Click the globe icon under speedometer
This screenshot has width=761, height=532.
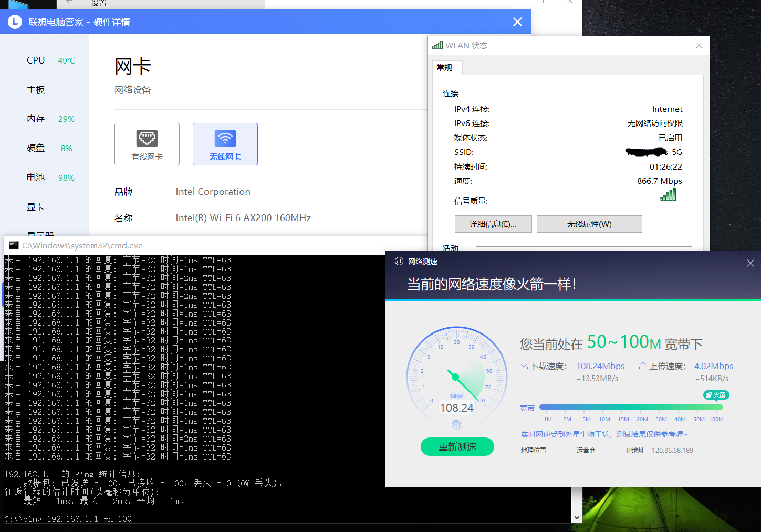tap(456, 424)
